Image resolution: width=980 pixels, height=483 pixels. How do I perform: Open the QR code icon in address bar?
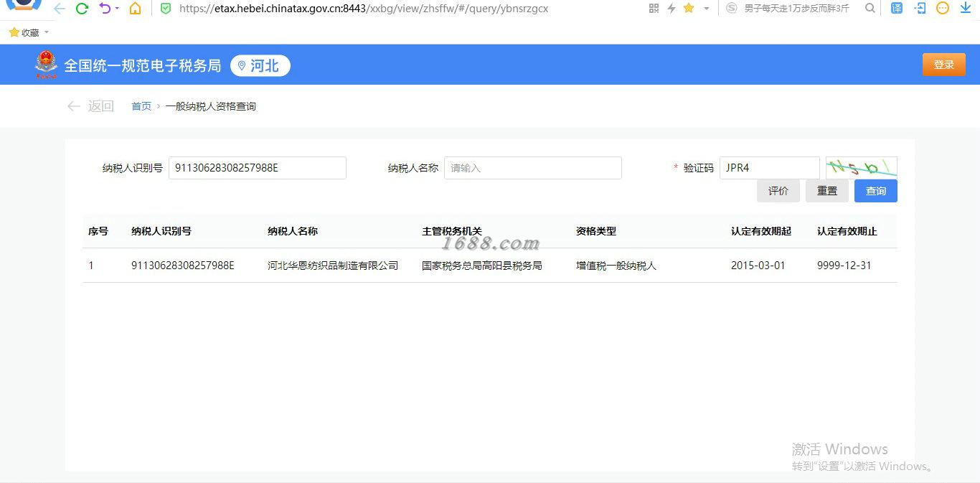[x=654, y=9]
